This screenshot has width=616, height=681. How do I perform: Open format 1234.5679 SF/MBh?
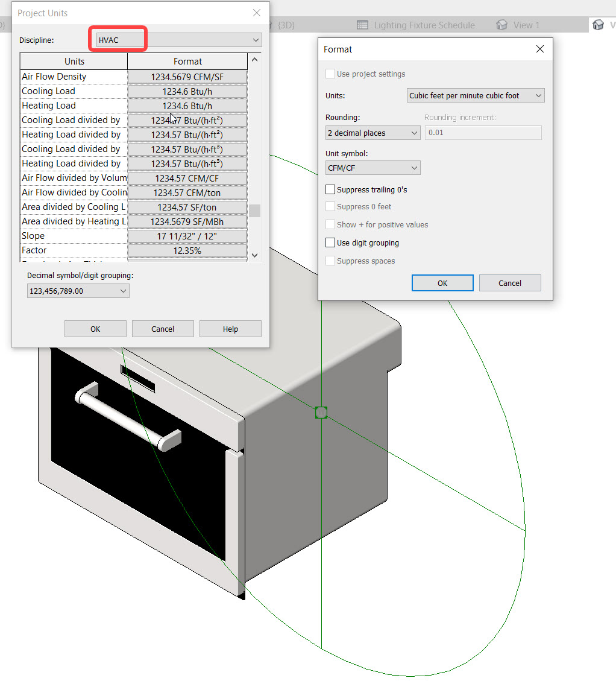coord(187,222)
